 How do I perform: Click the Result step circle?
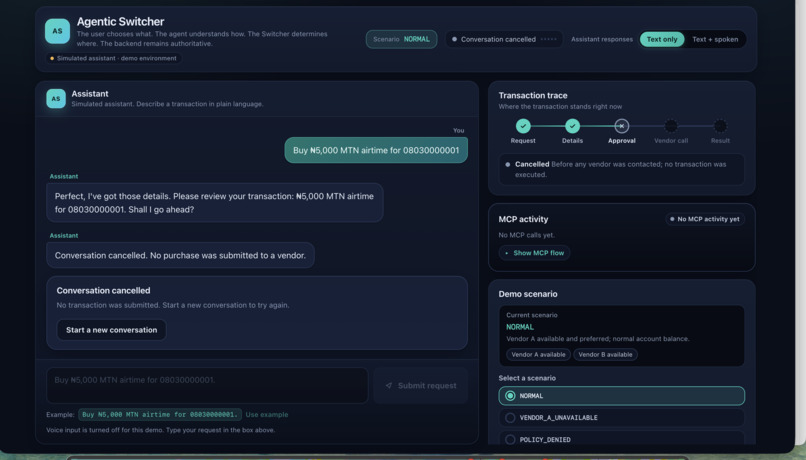point(720,126)
